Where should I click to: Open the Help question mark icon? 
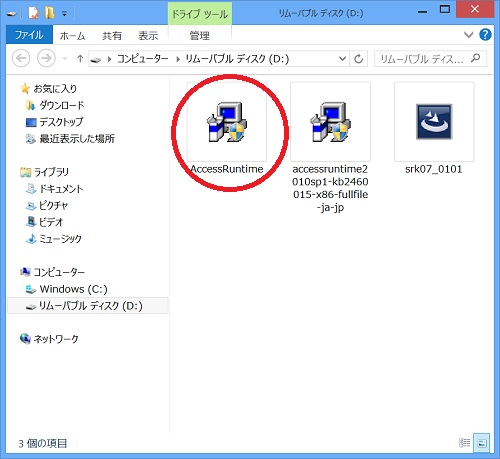pyautogui.click(x=485, y=35)
